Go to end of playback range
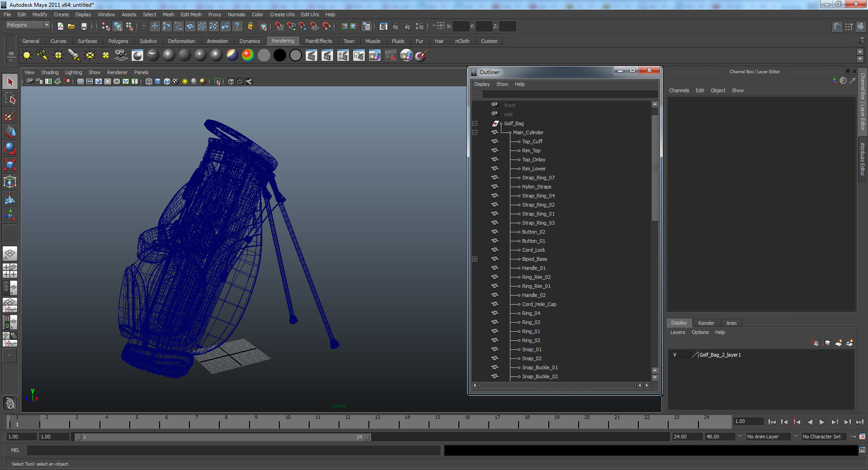Image resolution: width=868 pixels, height=470 pixels. point(859,422)
